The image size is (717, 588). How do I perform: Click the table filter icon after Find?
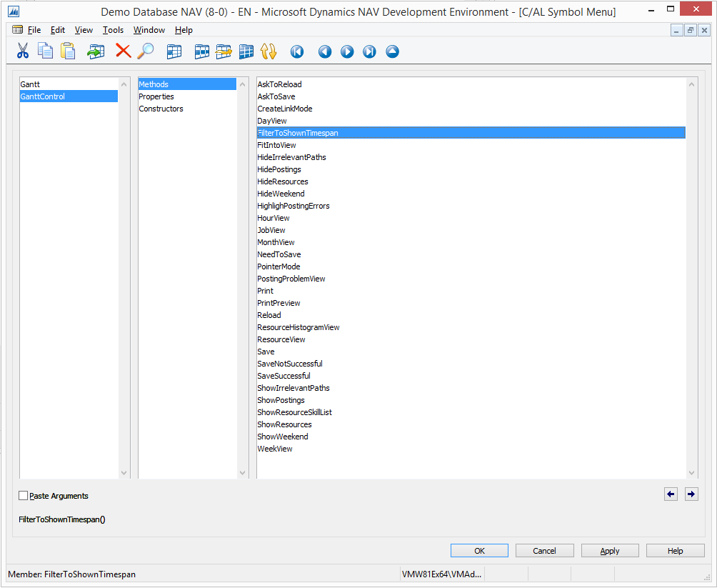pyautogui.click(x=174, y=51)
